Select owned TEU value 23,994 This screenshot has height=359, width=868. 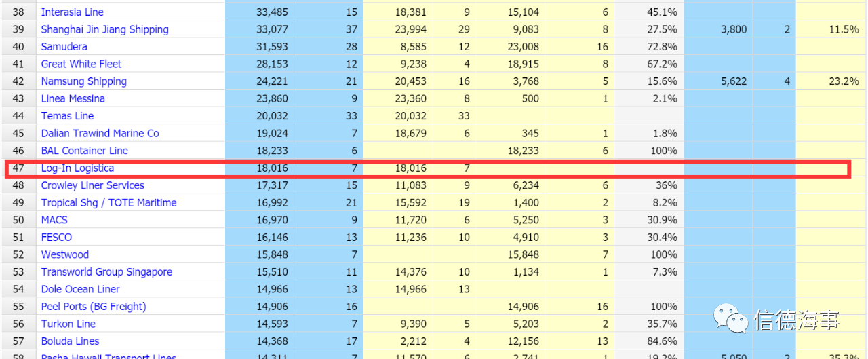pyautogui.click(x=411, y=29)
